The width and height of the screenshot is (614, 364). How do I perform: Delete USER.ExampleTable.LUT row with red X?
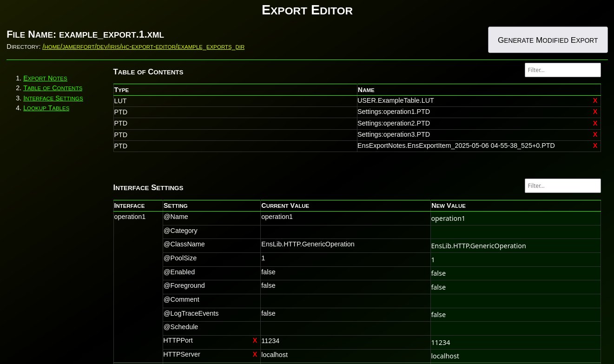[x=595, y=100]
